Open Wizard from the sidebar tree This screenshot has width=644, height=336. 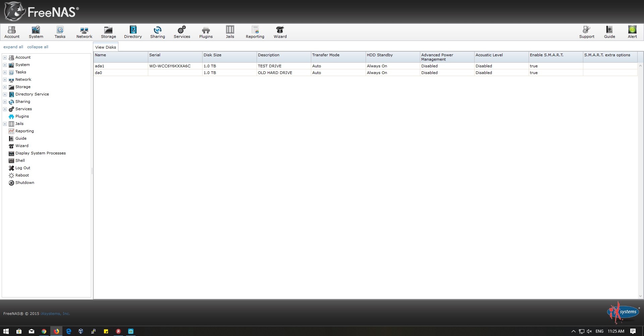(22, 146)
